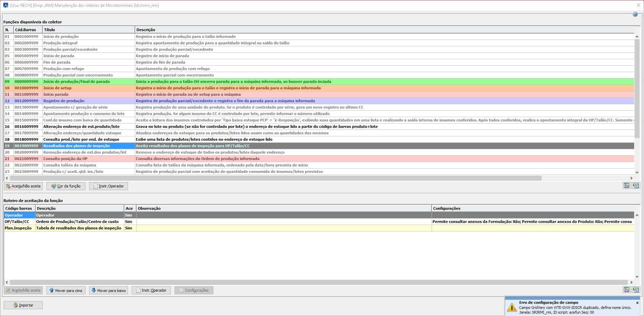This screenshot has width=644, height=316.
Task: Select the 'Produção parcial/excedente' function
Action: click(x=319, y=49)
